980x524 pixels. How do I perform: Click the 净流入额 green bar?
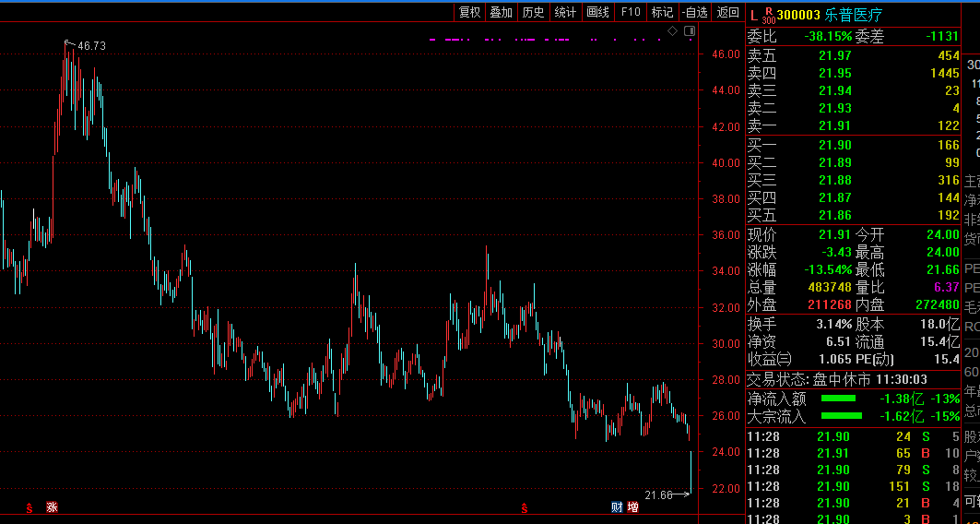[x=838, y=398]
